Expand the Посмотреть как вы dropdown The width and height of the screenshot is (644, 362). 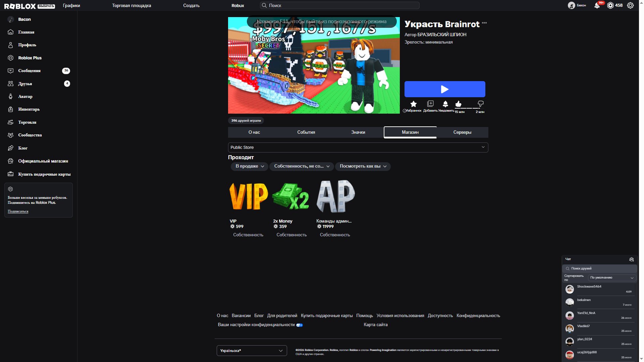(363, 166)
